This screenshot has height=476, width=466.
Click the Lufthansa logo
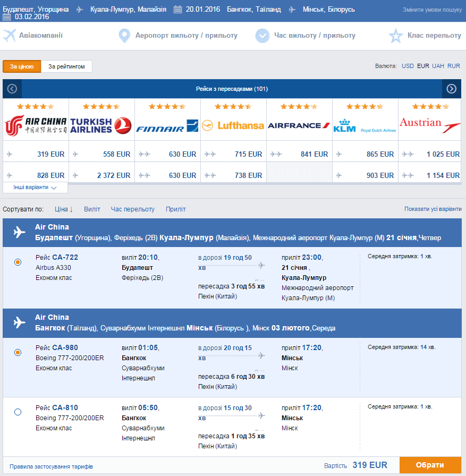coord(233,125)
